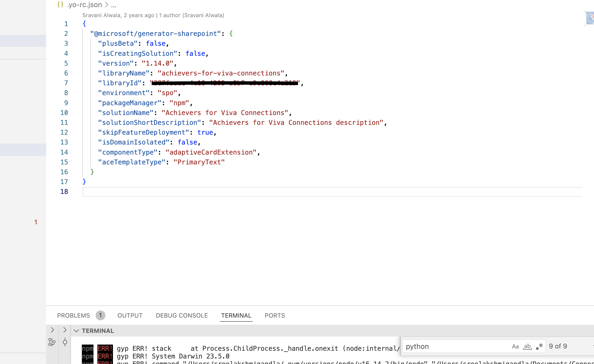Toggle Match Whole Word in terminal find
The image size is (594, 364).
527,346
